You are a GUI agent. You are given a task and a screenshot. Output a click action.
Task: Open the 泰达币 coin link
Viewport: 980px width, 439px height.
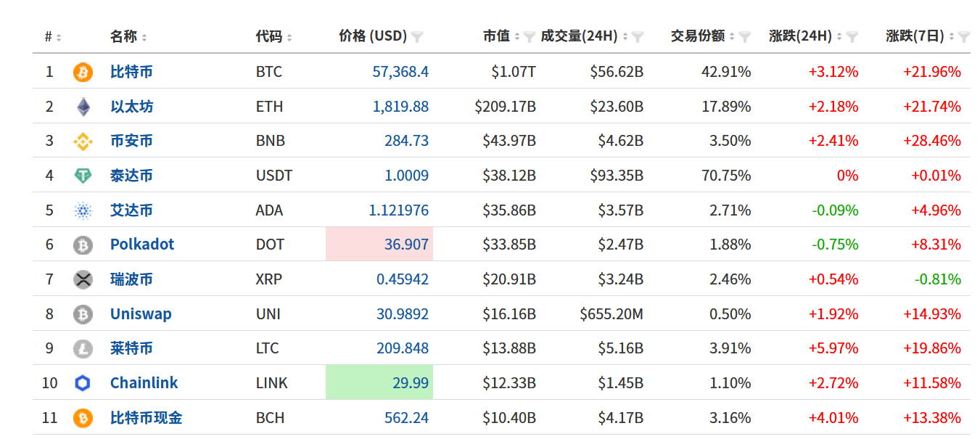click(x=131, y=176)
